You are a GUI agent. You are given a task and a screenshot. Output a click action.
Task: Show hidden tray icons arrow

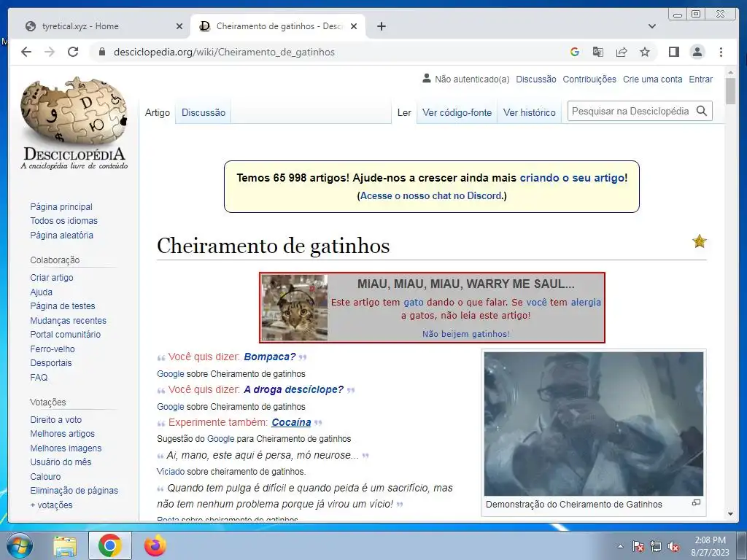tap(620, 546)
